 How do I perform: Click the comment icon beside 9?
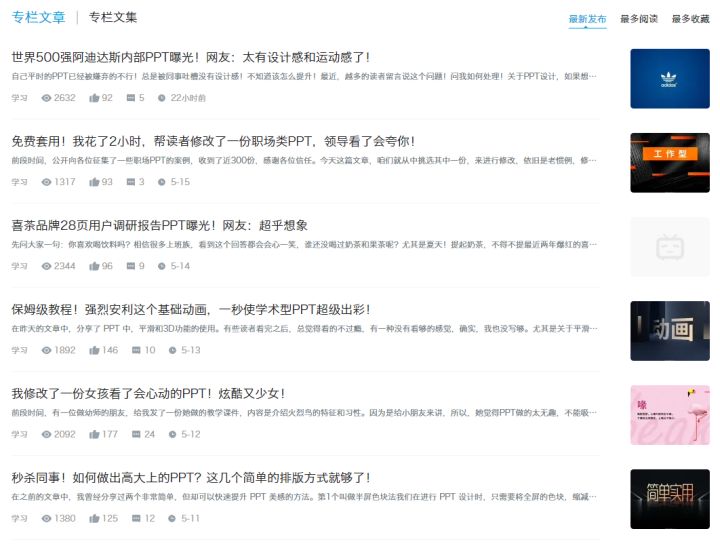pyautogui.click(x=131, y=266)
